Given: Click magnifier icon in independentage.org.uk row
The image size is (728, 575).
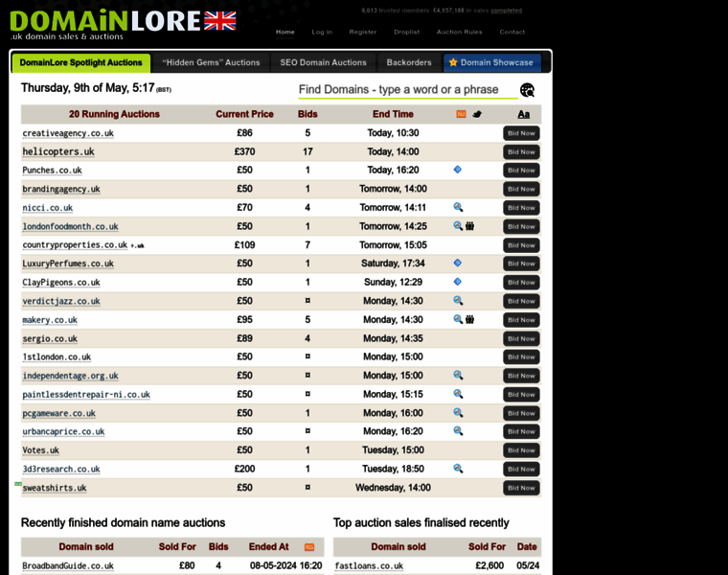Looking at the screenshot, I should pyautogui.click(x=458, y=376).
